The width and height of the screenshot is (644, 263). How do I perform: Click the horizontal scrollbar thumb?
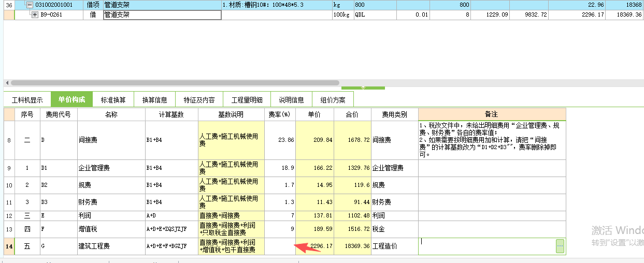pyautogui.click(x=175, y=82)
